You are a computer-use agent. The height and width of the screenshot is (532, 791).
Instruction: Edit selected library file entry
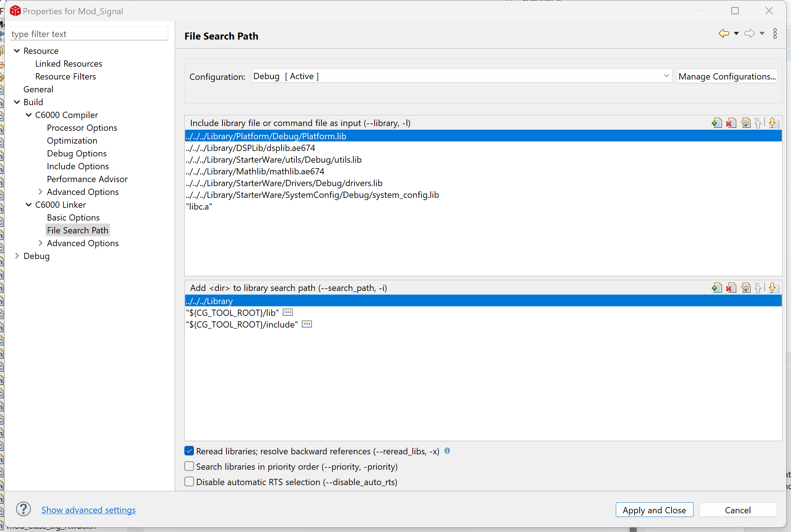[746, 123]
